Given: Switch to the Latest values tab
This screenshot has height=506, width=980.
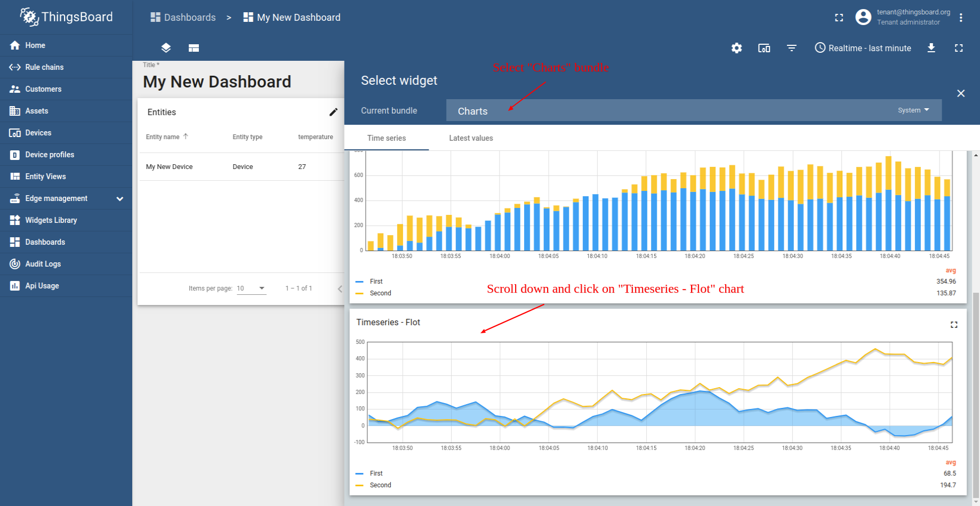Looking at the screenshot, I should [x=471, y=138].
